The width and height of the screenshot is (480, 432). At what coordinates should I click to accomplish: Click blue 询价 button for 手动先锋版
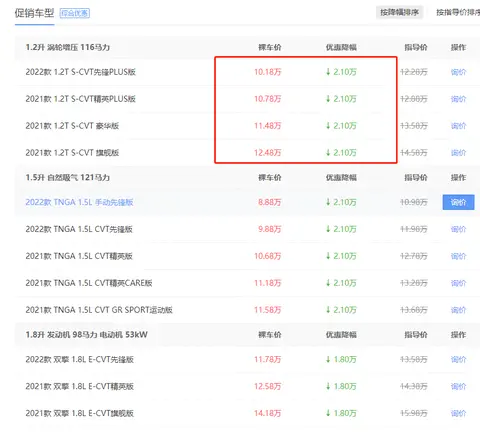coord(458,202)
